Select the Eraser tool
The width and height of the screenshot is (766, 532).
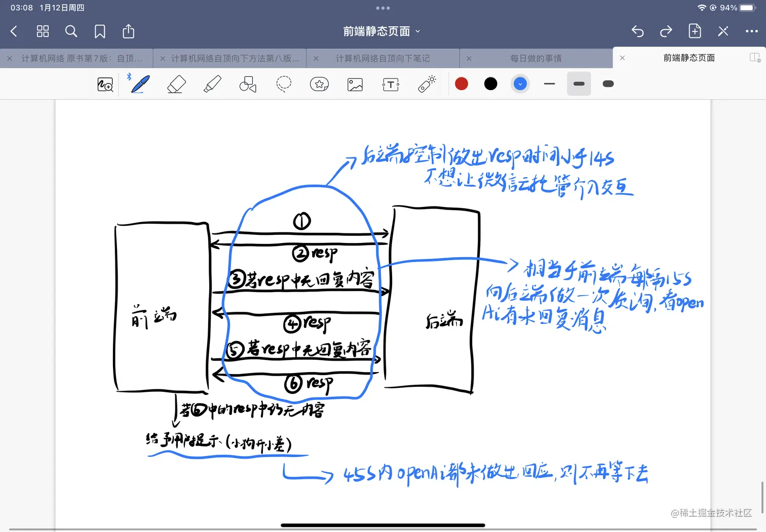point(176,84)
